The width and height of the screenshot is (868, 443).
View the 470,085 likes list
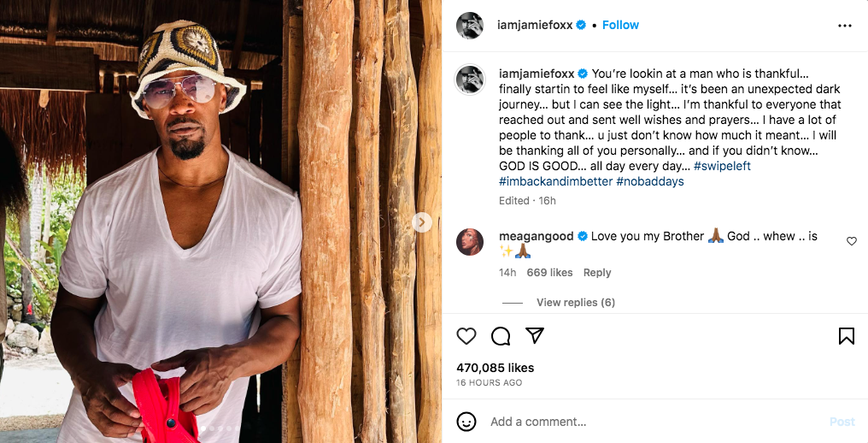tap(495, 368)
